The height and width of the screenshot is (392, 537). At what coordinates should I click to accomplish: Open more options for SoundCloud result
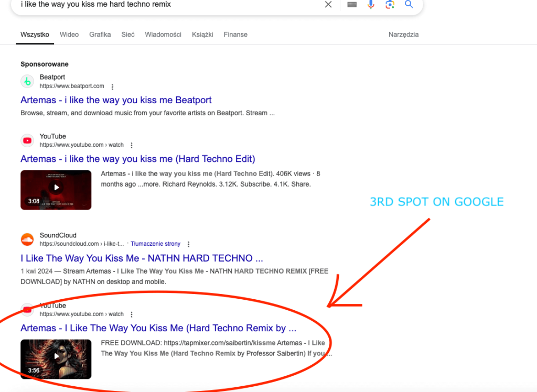tap(188, 244)
